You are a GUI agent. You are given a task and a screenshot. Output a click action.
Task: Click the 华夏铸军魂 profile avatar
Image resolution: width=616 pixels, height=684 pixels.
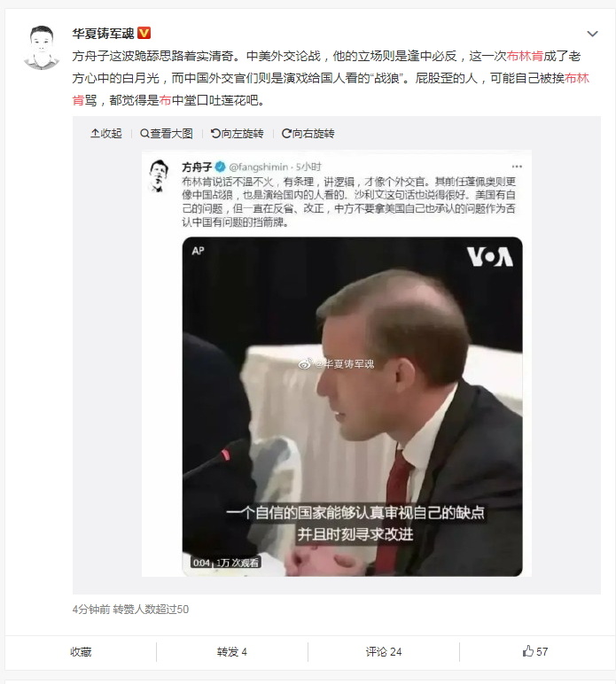(x=42, y=48)
